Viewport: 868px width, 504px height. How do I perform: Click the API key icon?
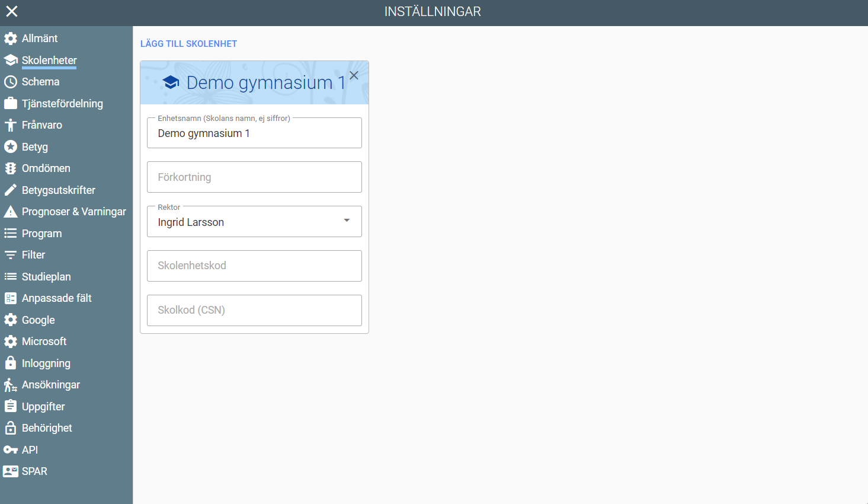[x=11, y=450]
